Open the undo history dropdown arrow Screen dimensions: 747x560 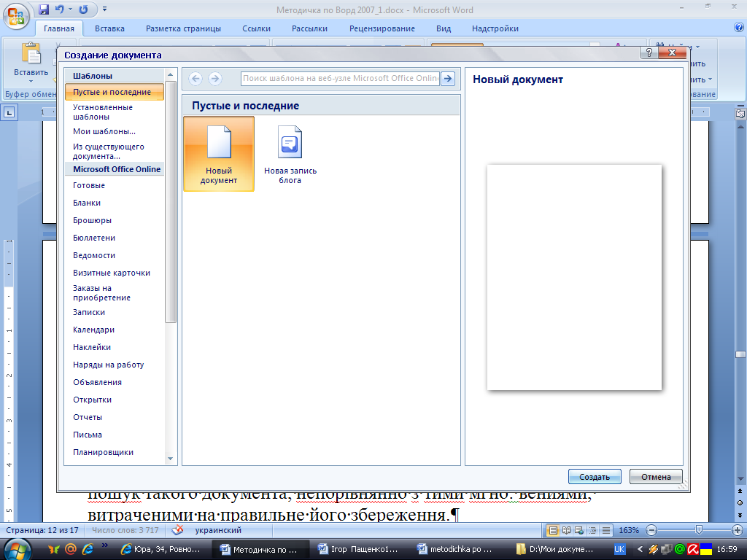[70, 9]
